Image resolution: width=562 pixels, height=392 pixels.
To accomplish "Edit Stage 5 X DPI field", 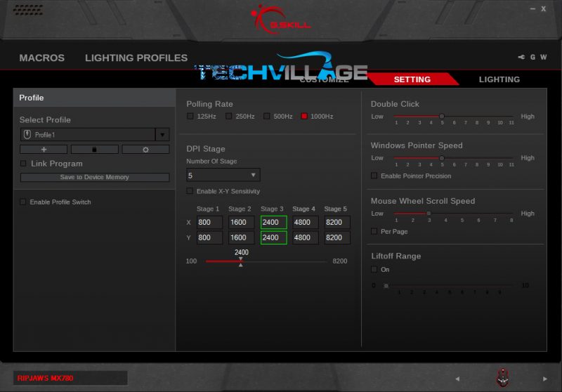I will click(x=337, y=222).
